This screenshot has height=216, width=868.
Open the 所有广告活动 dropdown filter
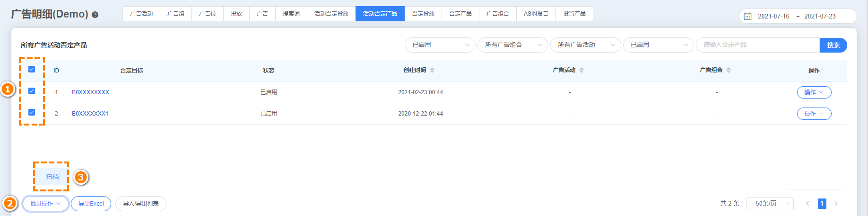[585, 45]
